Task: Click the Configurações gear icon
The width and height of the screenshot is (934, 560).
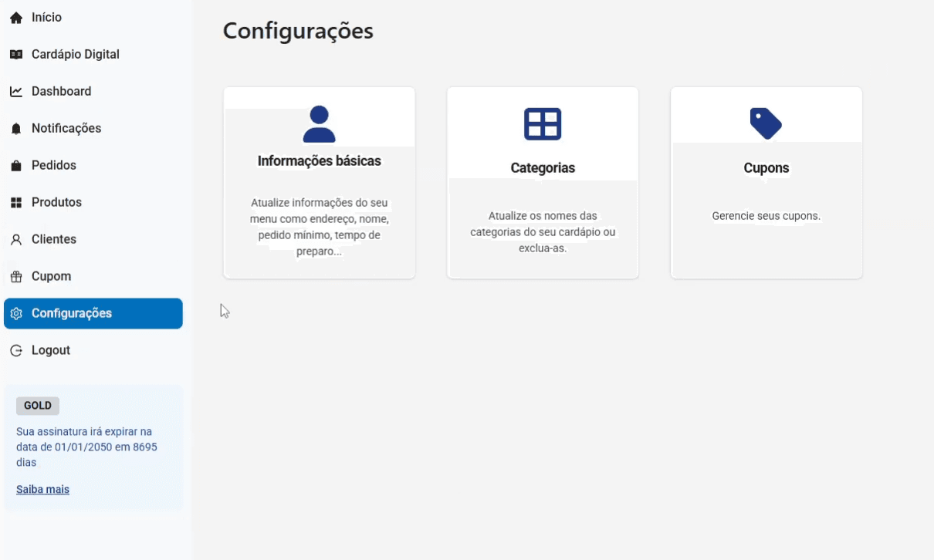Action: click(x=16, y=314)
